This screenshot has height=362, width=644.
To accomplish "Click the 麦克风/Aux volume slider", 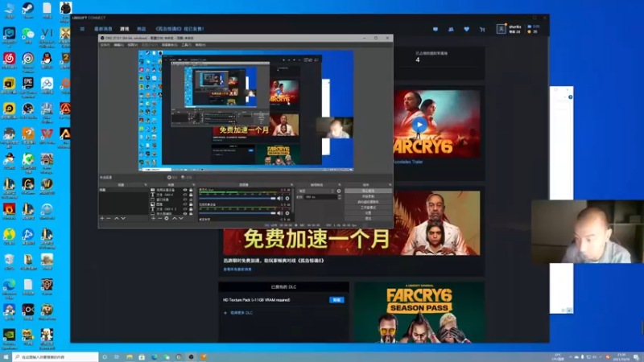I will [237, 198].
